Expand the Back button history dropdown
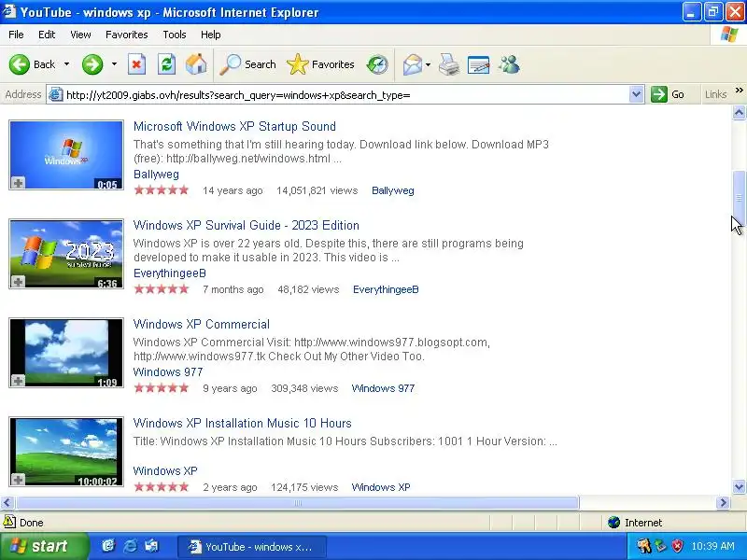 click(x=66, y=64)
